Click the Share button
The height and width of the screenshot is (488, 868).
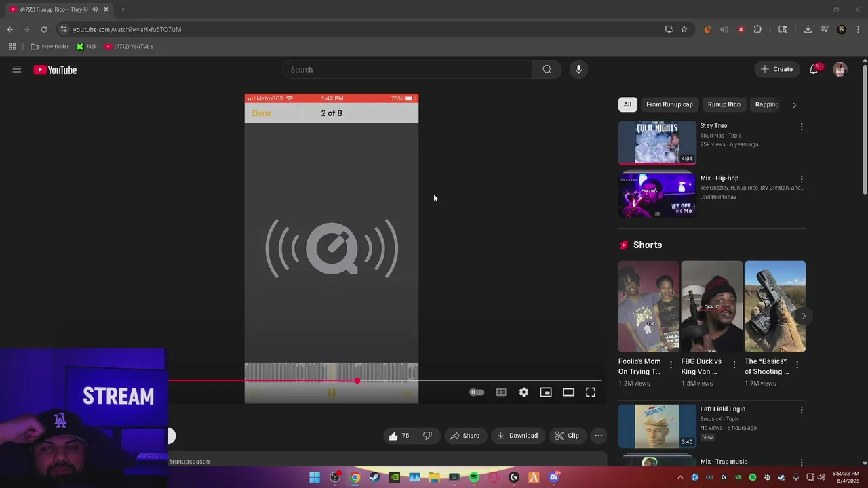pos(465,436)
